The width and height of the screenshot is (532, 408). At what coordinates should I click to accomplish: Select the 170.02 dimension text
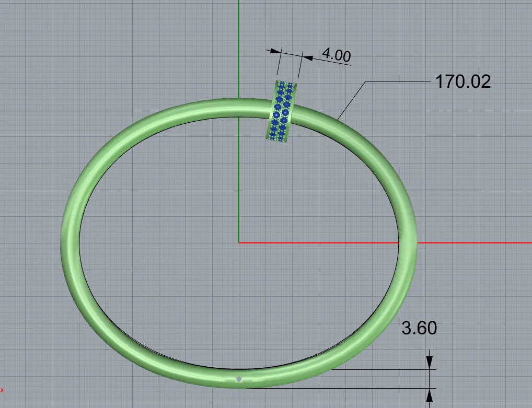[463, 82]
